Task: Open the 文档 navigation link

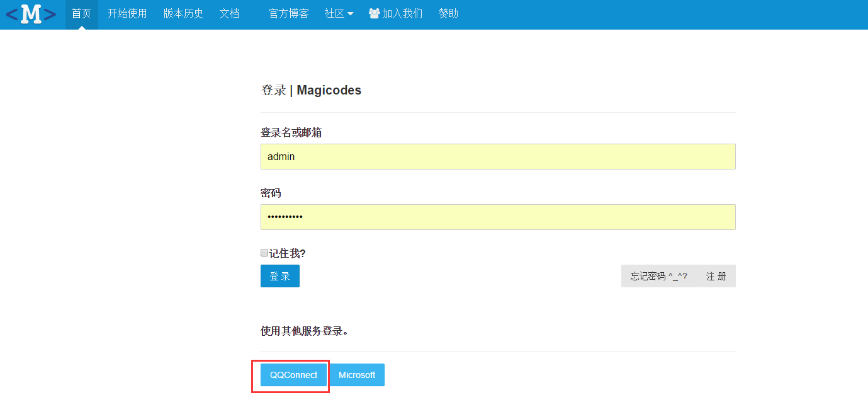Action: [x=230, y=14]
